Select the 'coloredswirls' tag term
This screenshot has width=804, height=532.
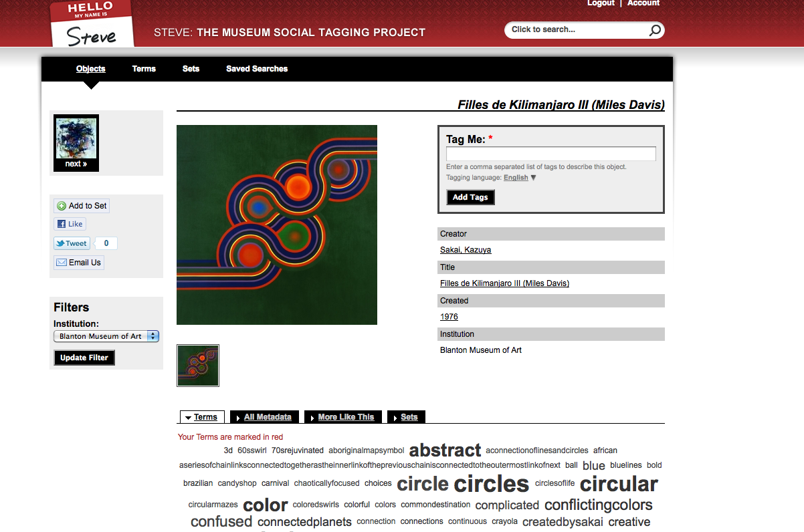coord(316,505)
